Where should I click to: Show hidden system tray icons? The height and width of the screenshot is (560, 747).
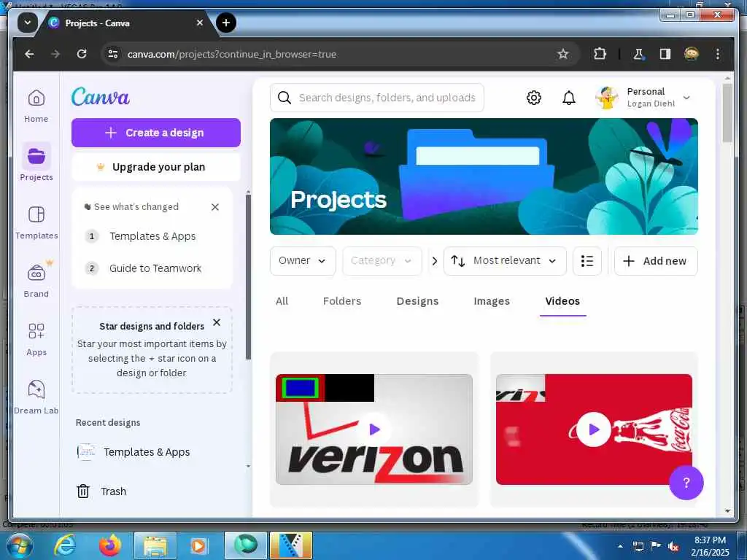tap(620, 546)
